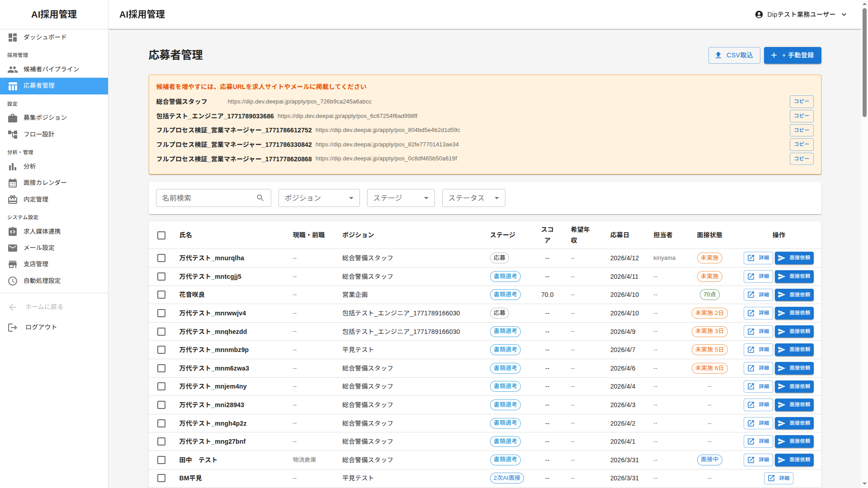Click the 募集ポジション briefcase icon
This screenshot has height=488, width=868.
[13, 117]
